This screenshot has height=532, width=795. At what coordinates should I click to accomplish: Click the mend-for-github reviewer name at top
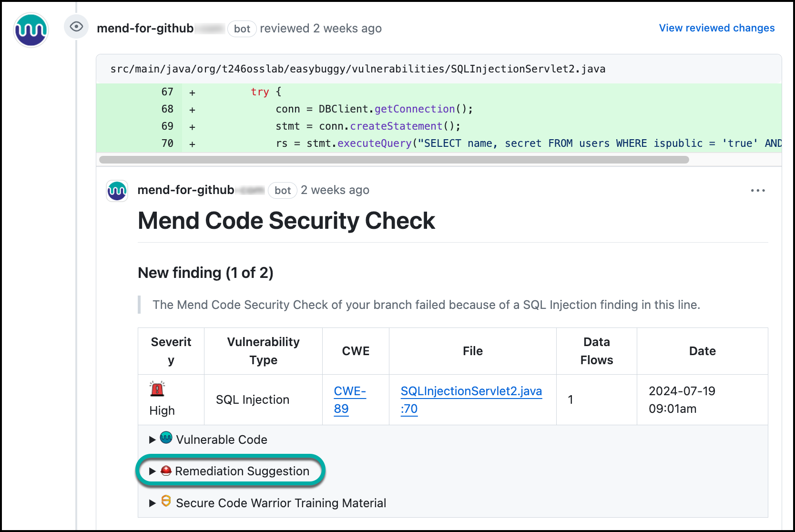click(145, 29)
